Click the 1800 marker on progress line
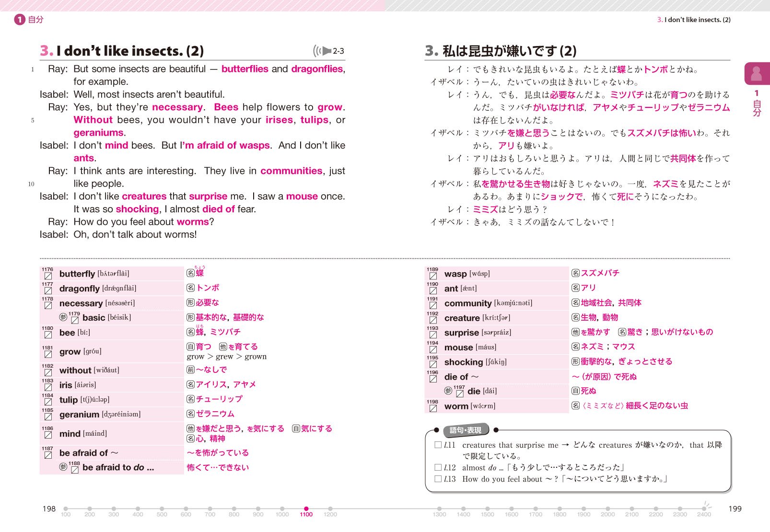Image resolution: width=770 pixels, height=532 pixels. pyautogui.click(x=560, y=509)
